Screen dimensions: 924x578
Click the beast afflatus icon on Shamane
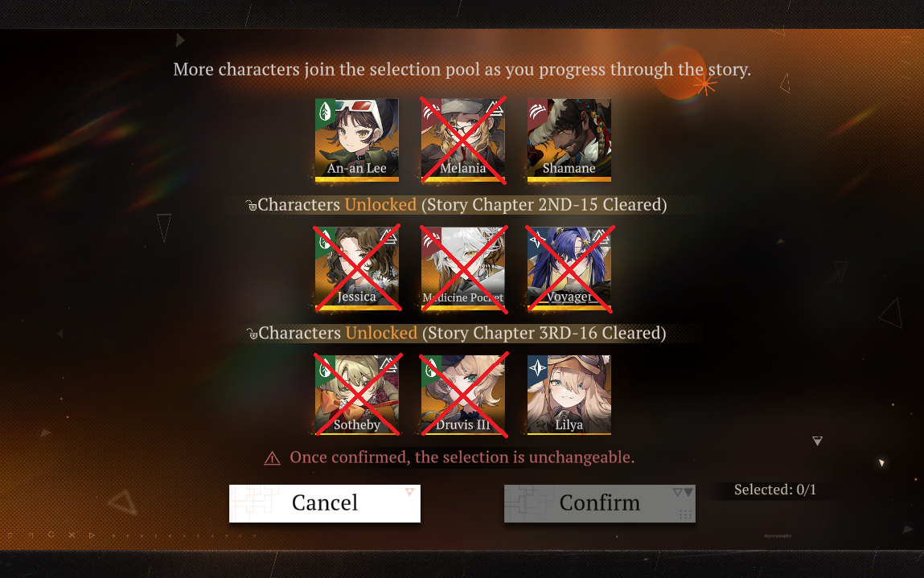click(x=537, y=111)
